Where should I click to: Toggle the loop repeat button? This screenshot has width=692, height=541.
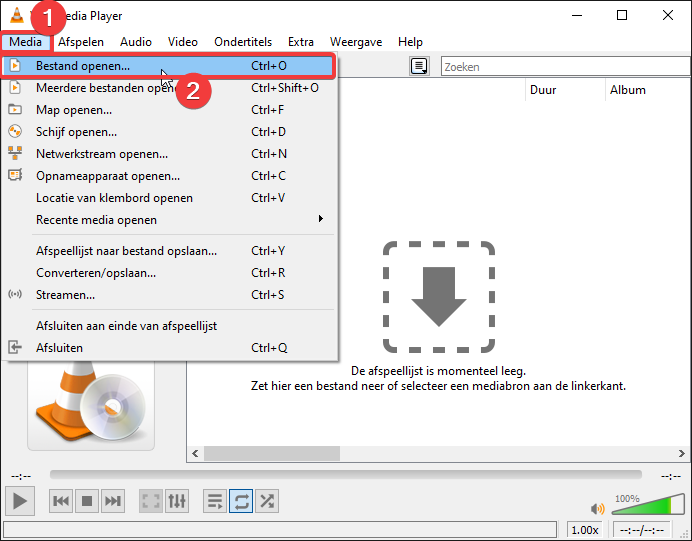[241, 501]
